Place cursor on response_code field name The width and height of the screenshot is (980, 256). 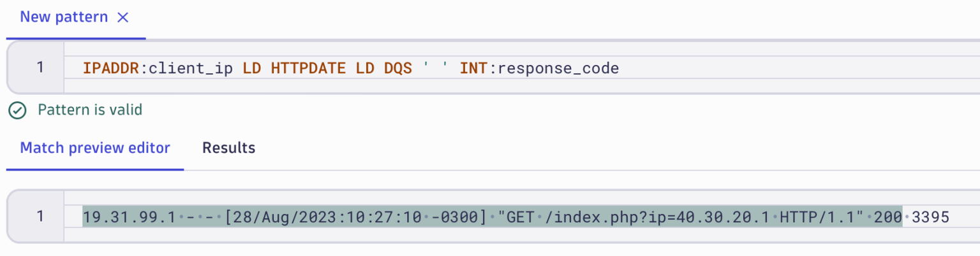[x=558, y=68]
